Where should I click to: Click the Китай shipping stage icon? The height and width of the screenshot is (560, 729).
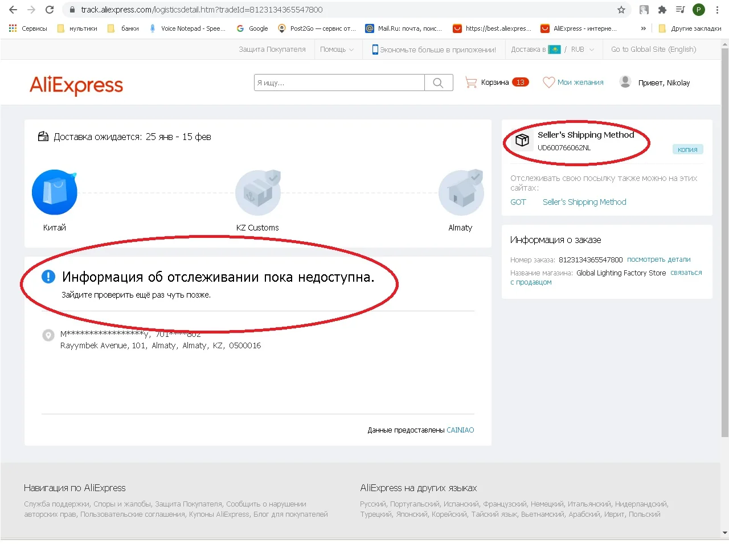click(x=55, y=192)
